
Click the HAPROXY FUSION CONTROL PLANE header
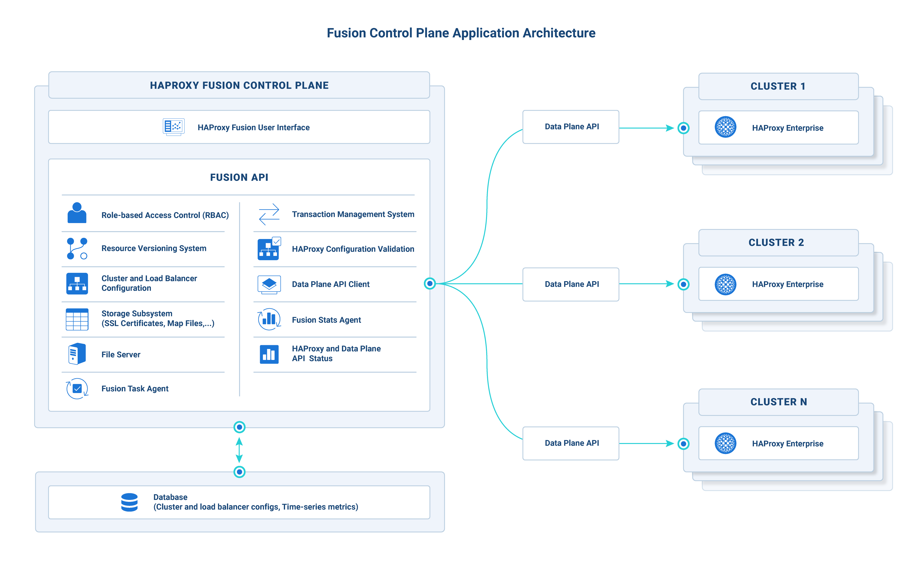(x=239, y=85)
